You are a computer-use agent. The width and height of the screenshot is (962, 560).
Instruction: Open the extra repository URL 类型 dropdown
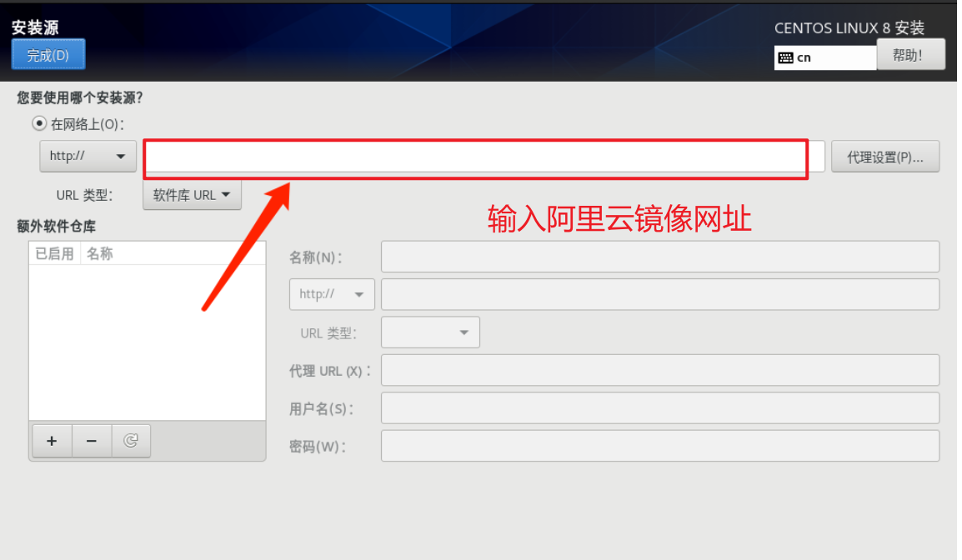[430, 332]
